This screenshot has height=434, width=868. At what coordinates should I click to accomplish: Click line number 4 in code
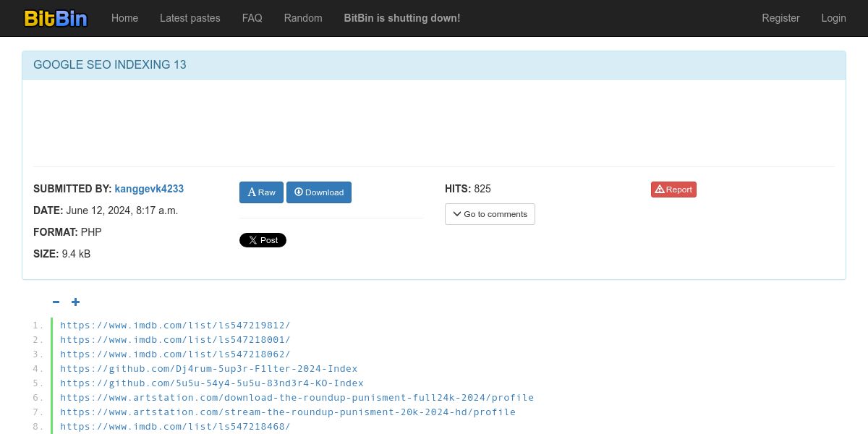(x=38, y=369)
